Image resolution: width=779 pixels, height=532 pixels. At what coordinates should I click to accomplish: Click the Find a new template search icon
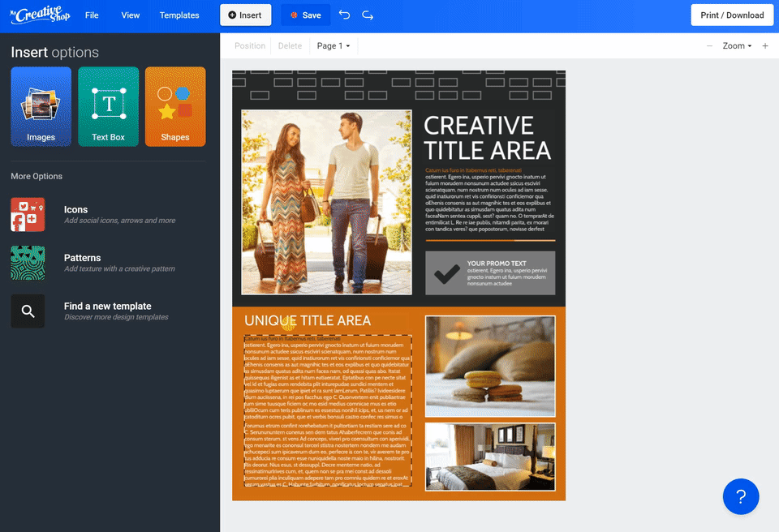coord(28,311)
